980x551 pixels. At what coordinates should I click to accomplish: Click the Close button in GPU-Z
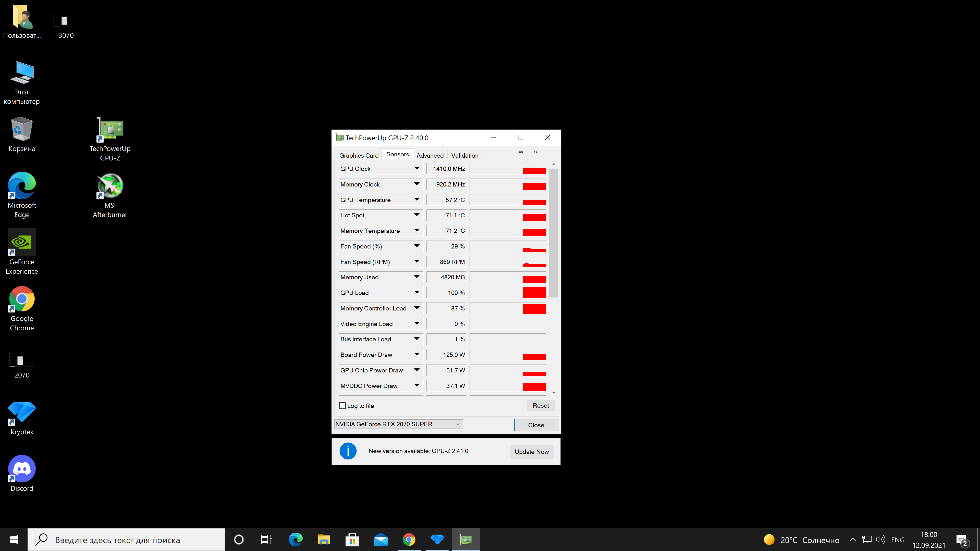[536, 425]
